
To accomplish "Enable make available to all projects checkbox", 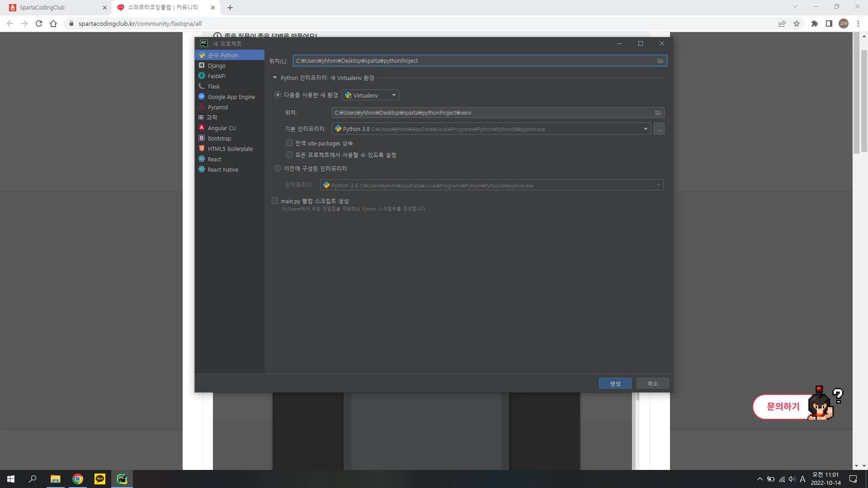I will [x=289, y=155].
